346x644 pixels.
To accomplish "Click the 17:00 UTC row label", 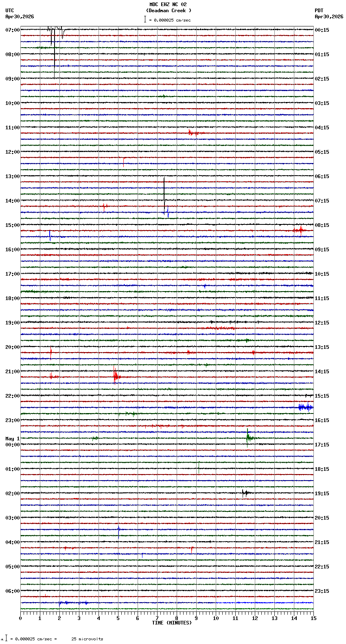I will point(12,274).
